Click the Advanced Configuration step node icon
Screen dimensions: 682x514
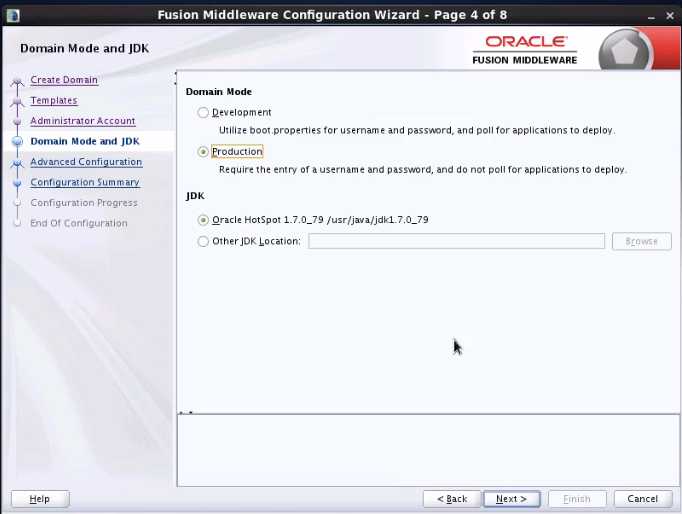(x=17, y=163)
